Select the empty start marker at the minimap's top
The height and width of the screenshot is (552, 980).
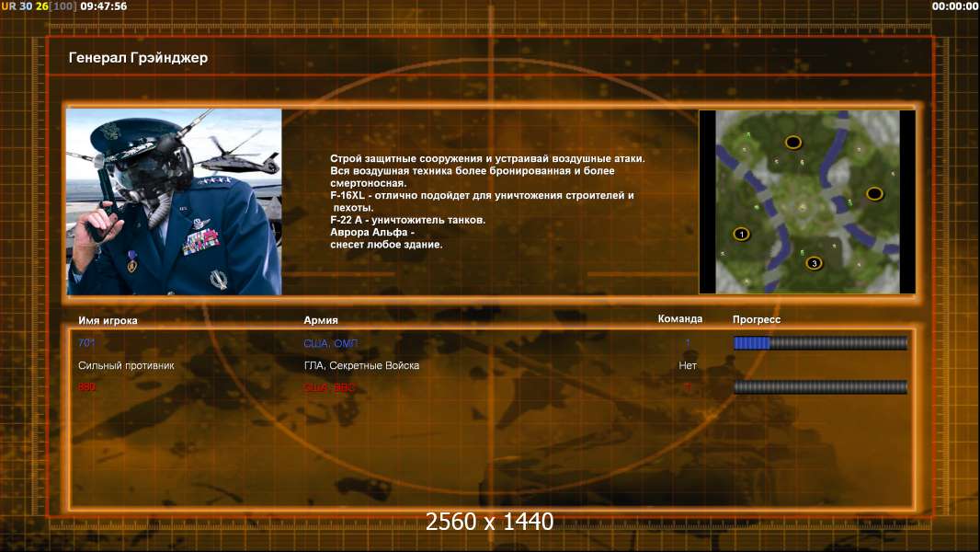tap(793, 143)
